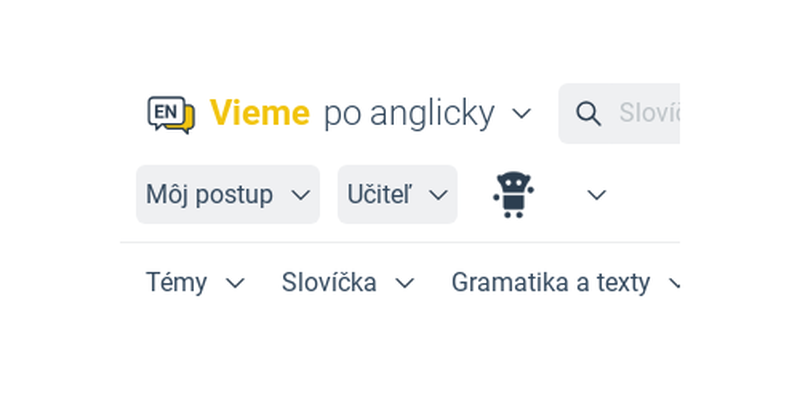Click the Môj postup button label

pyautogui.click(x=209, y=194)
